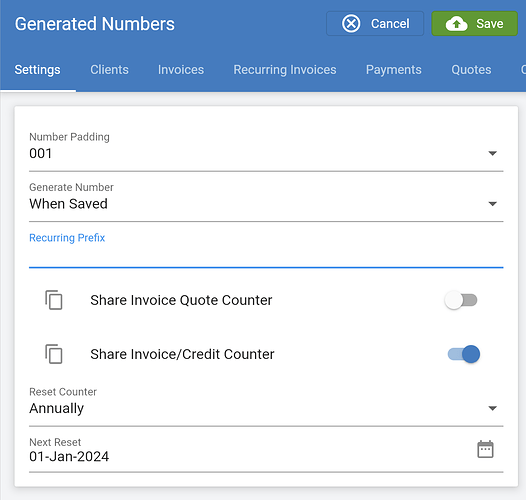
Task: Click the Next Reset date value 01-Jan-2024
Action: (69, 456)
